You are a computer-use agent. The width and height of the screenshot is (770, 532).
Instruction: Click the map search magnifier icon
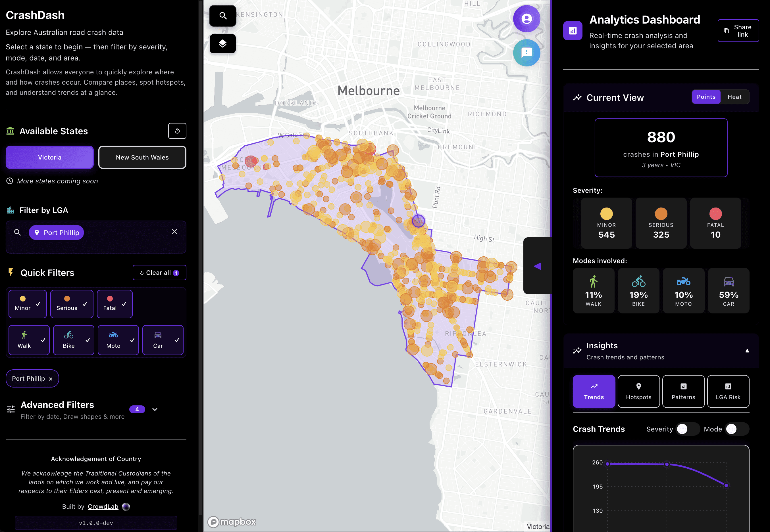tap(222, 16)
